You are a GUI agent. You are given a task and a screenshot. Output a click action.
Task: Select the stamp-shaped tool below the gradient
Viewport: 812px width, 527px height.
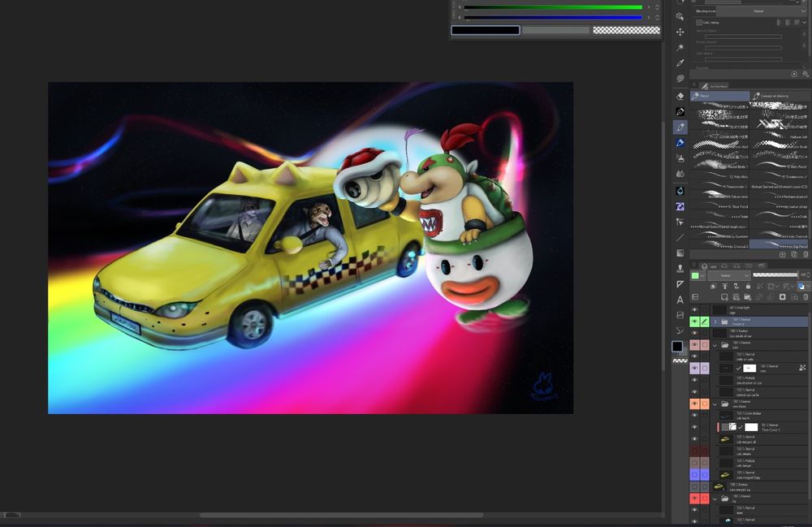click(x=680, y=268)
